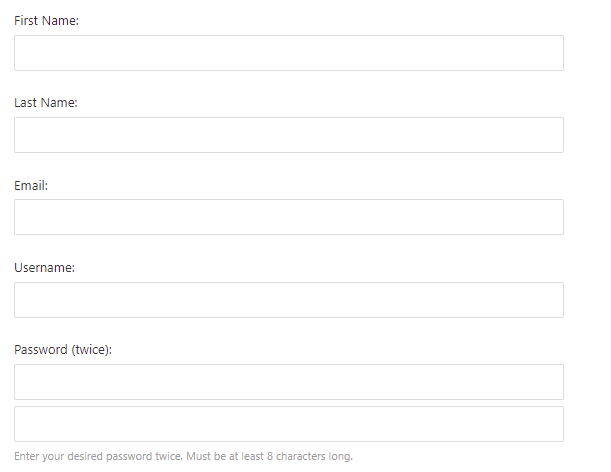Click the First Name input field
The width and height of the screenshot is (611, 472).
click(288, 53)
